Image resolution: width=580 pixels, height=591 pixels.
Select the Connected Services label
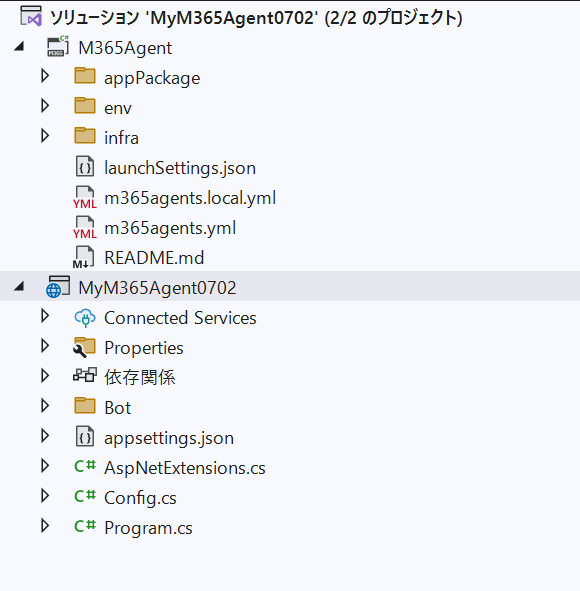pyautogui.click(x=180, y=318)
